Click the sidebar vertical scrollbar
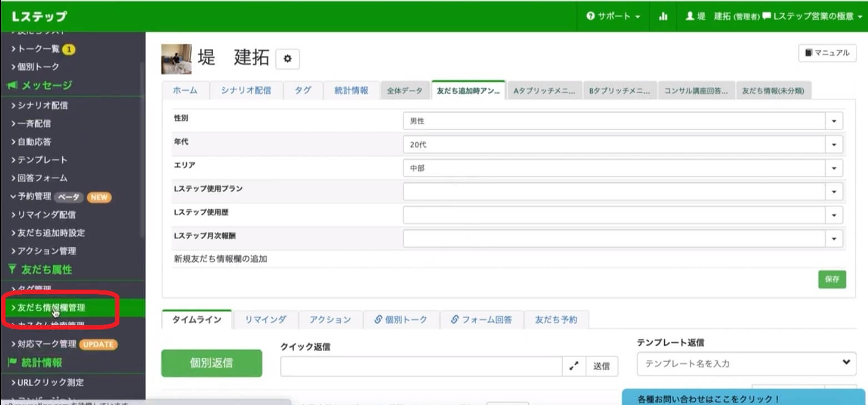The width and height of the screenshot is (868, 405). [143, 150]
